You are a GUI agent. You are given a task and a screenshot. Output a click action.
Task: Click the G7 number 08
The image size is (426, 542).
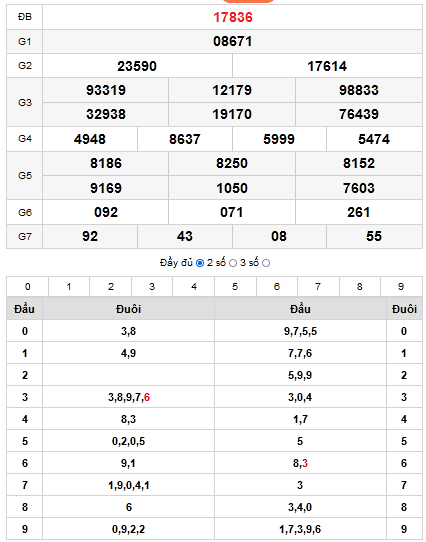click(279, 236)
